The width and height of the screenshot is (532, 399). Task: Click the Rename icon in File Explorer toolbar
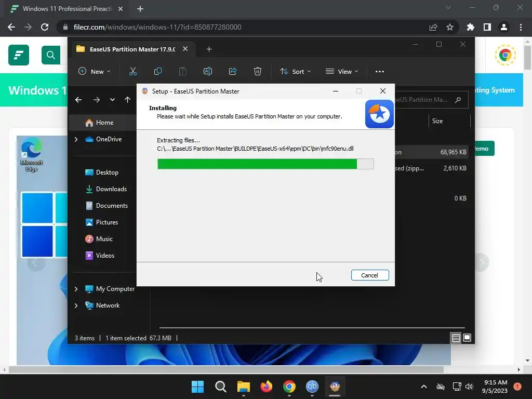(208, 71)
